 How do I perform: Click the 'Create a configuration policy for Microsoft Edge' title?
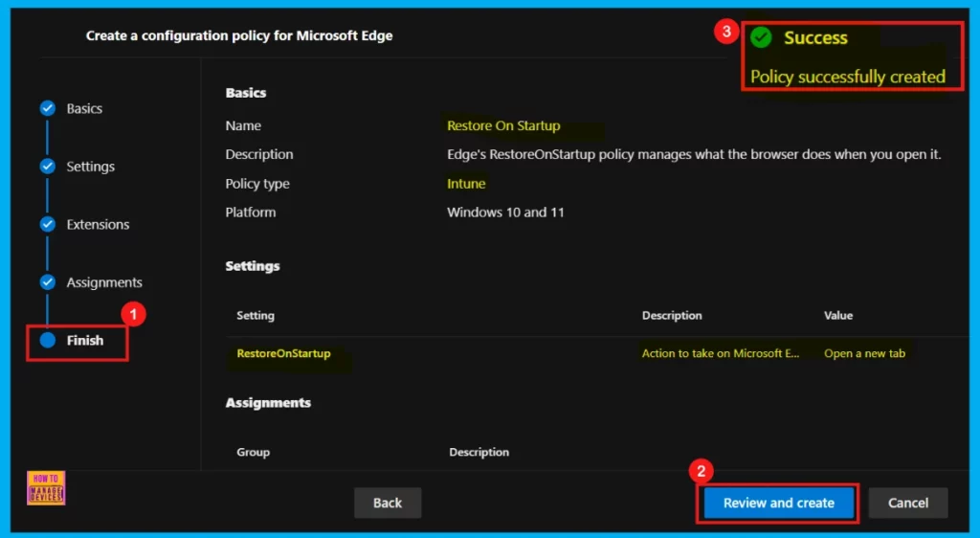[x=239, y=35]
